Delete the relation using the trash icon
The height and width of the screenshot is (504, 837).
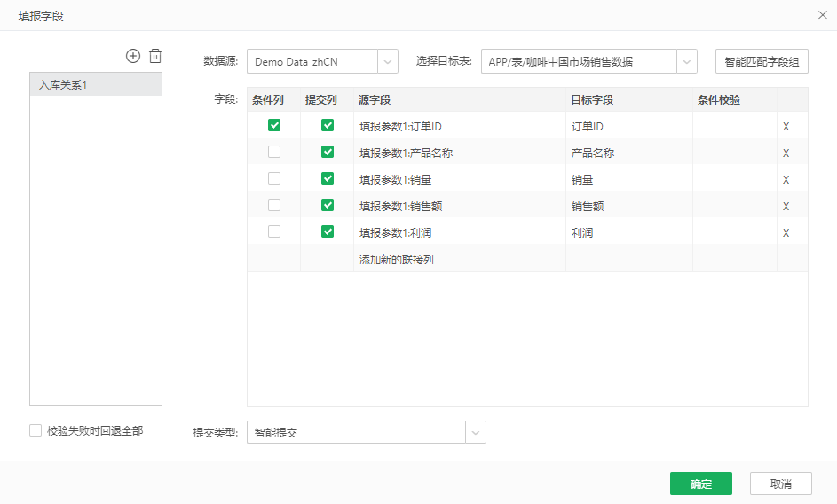(155, 56)
